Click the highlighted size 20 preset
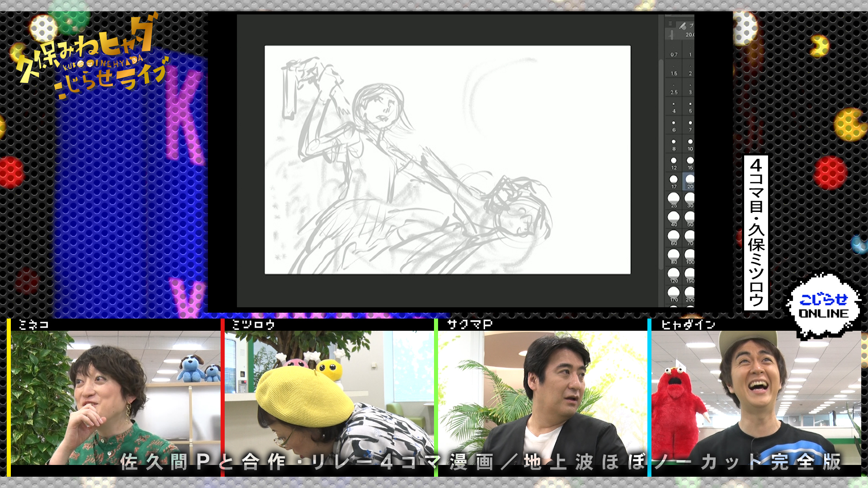The width and height of the screenshot is (868, 488). pos(690,181)
